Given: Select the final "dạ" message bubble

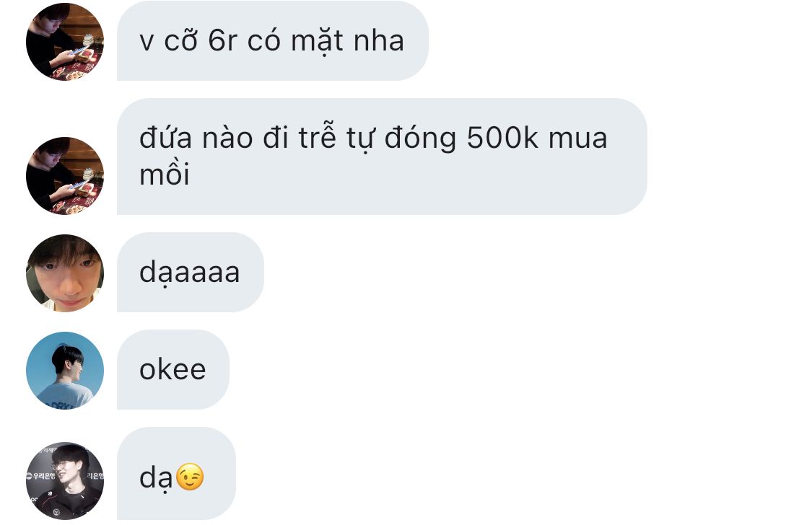Looking at the screenshot, I should 176,473.
